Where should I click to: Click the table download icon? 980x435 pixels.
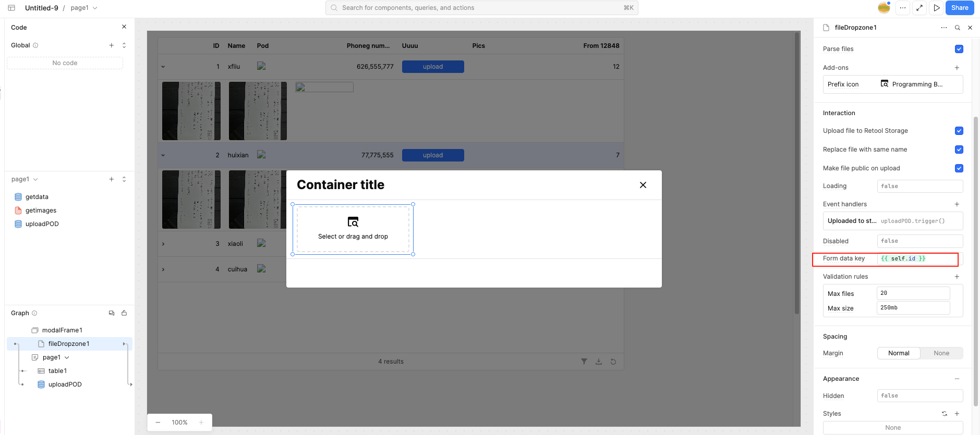coord(599,362)
